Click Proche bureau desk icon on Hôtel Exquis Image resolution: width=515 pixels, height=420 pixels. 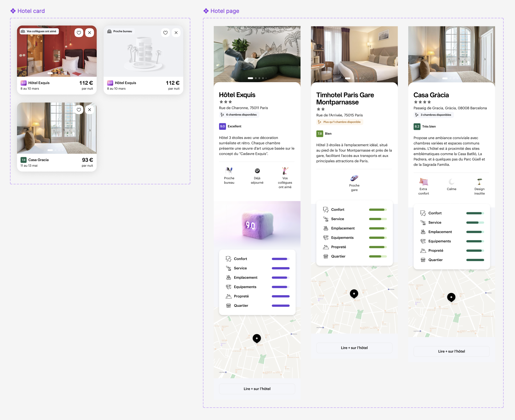[229, 171]
